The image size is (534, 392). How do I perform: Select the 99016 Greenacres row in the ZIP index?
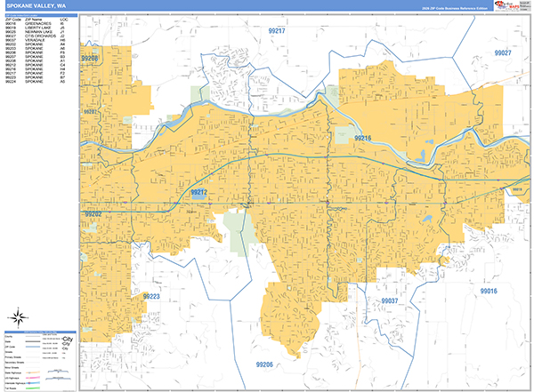point(36,23)
